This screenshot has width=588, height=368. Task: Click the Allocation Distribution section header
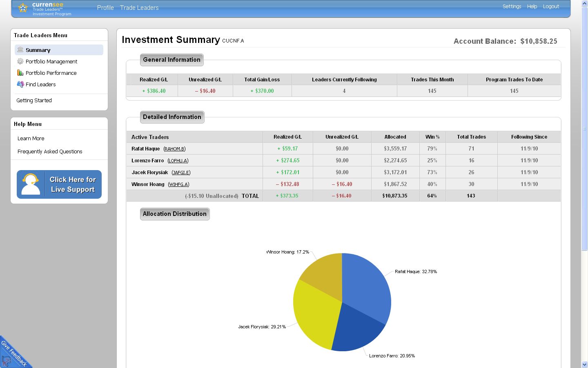[175, 214]
